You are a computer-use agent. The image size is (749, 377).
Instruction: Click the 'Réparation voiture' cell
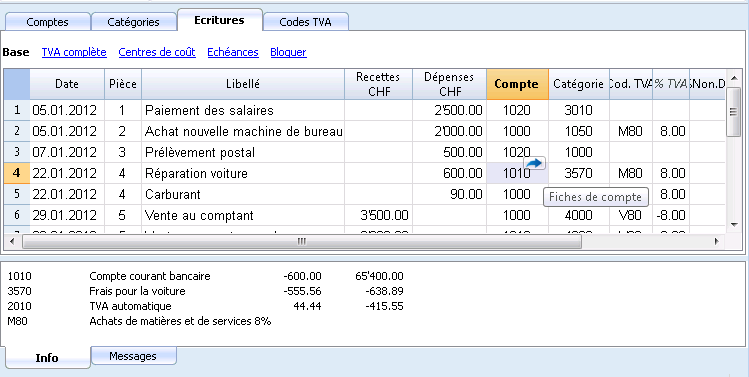pos(243,173)
